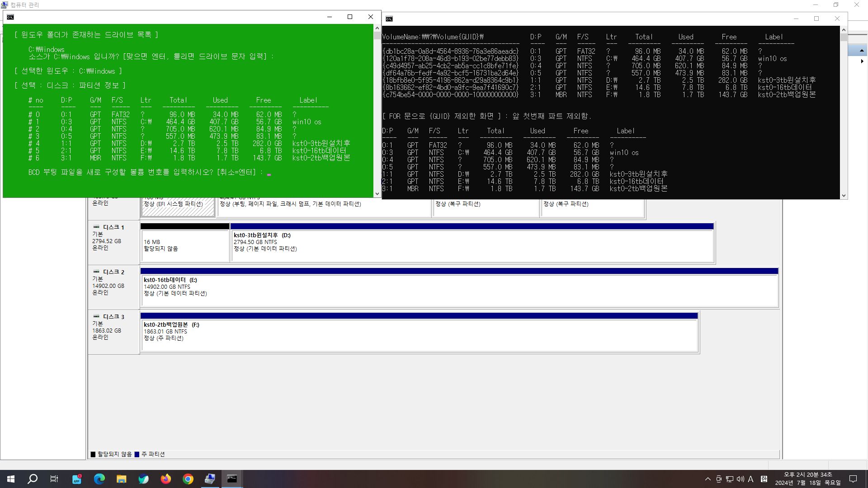
Task: Select the second recovery partition block
Action: (593, 207)
